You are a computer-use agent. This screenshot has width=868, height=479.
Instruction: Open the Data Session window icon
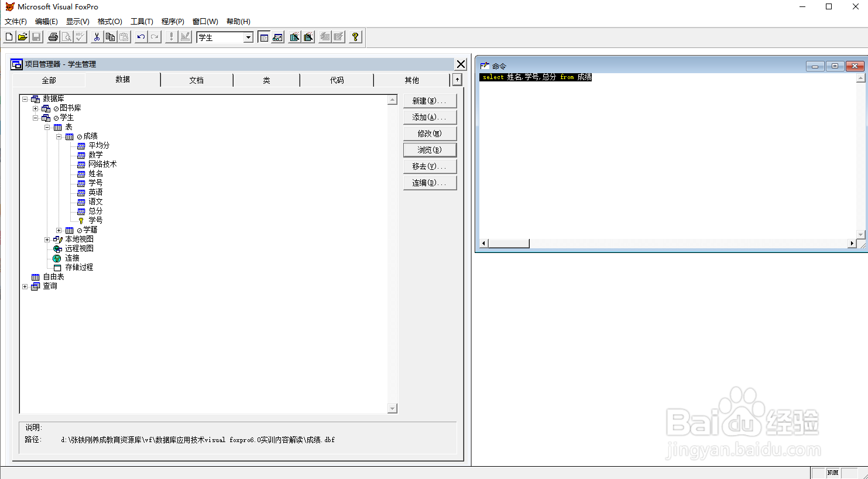tap(277, 37)
